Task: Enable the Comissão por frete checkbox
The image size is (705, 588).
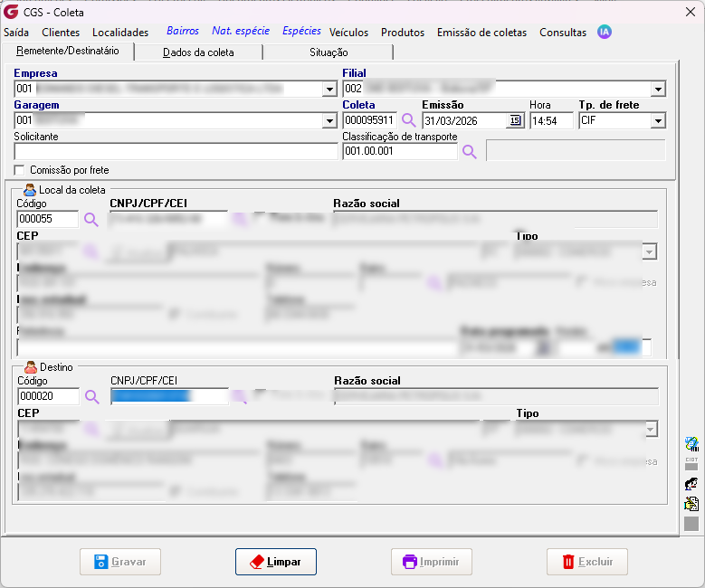Action: pyautogui.click(x=19, y=170)
